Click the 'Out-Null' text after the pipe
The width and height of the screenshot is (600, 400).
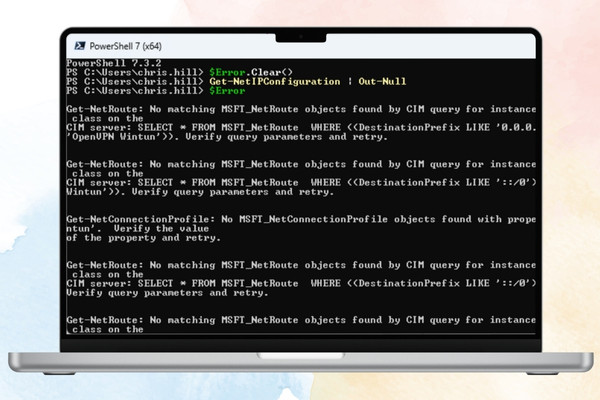point(382,82)
